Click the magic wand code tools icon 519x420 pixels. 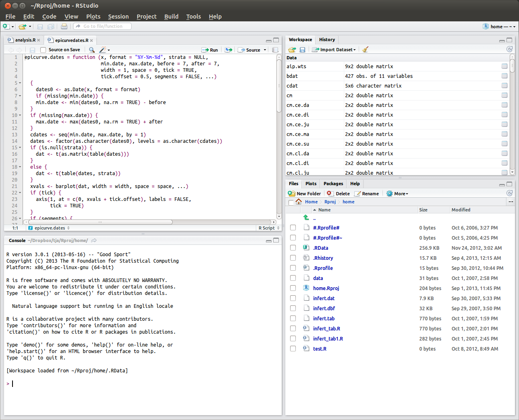pyautogui.click(x=103, y=50)
